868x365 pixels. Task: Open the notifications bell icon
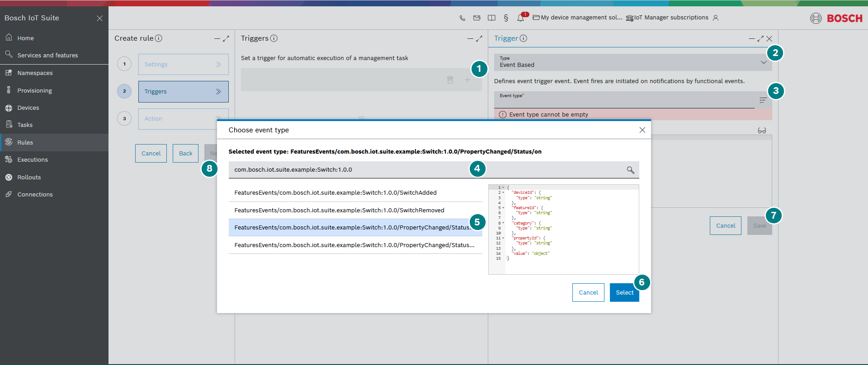(521, 18)
